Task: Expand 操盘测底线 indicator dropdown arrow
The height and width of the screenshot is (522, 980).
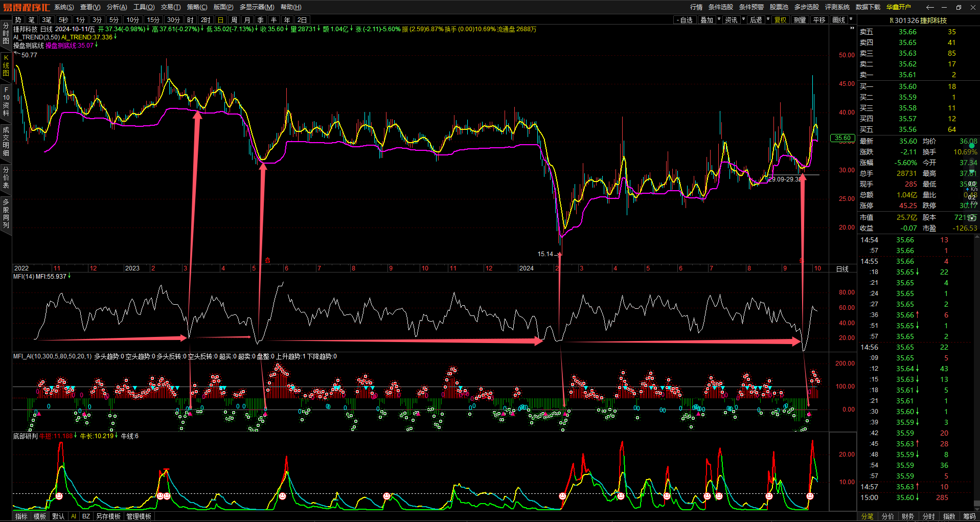Action: pos(97,46)
